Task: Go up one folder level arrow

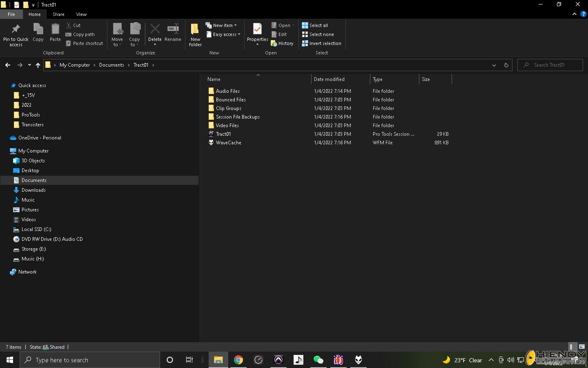Action: pyautogui.click(x=38, y=65)
